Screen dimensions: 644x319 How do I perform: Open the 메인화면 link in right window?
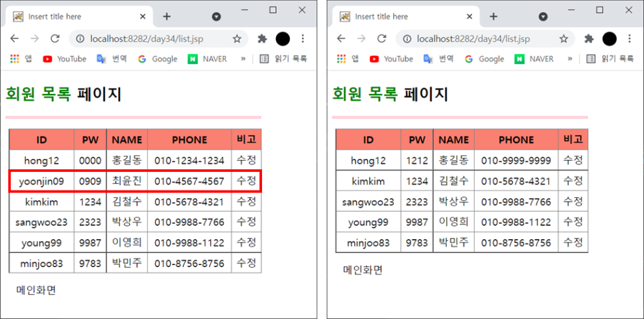[x=363, y=270]
